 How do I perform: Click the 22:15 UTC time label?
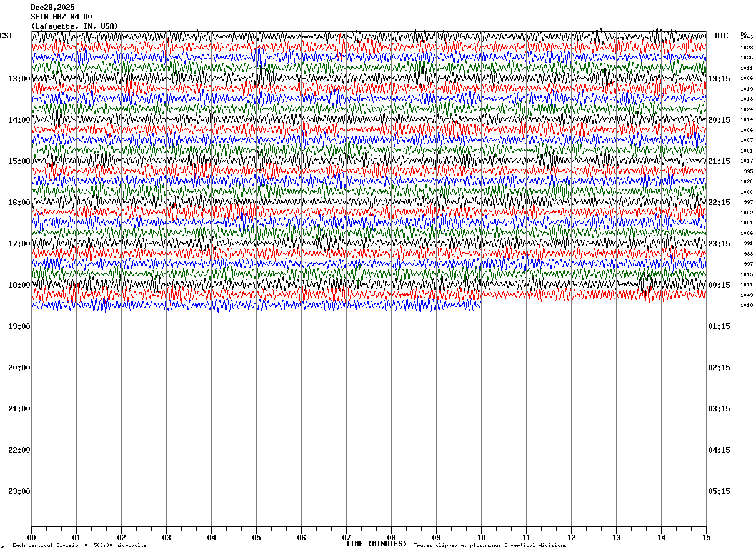719,203
